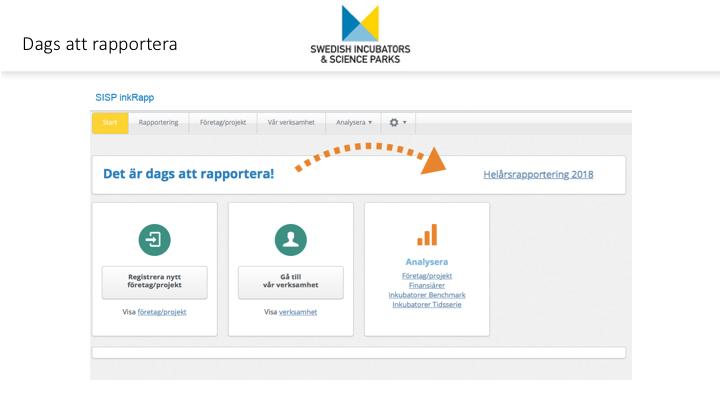The width and height of the screenshot is (720, 405).
Task: Switch to the Företag/projekt tab
Action: pyautogui.click(x=223, y=123)
